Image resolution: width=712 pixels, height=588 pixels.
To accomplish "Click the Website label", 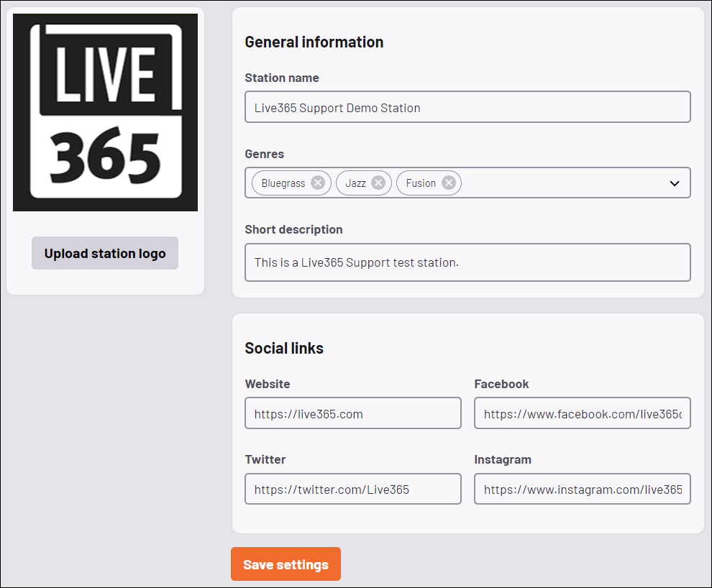I will click(268, 385).
